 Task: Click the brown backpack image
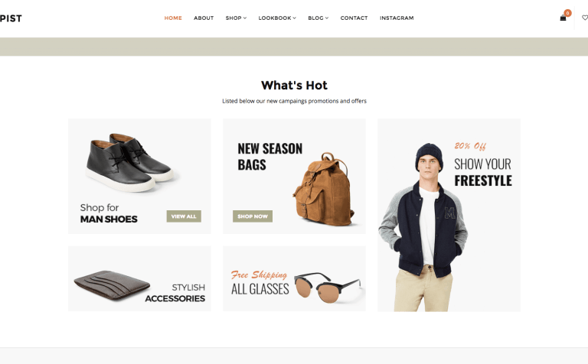pos(324,189)
